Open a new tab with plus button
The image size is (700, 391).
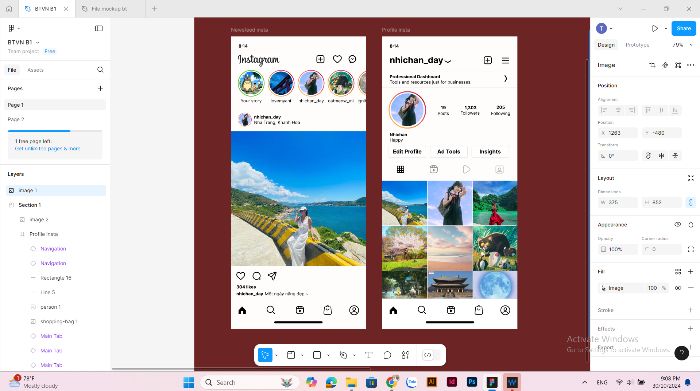tap(154, 9)
